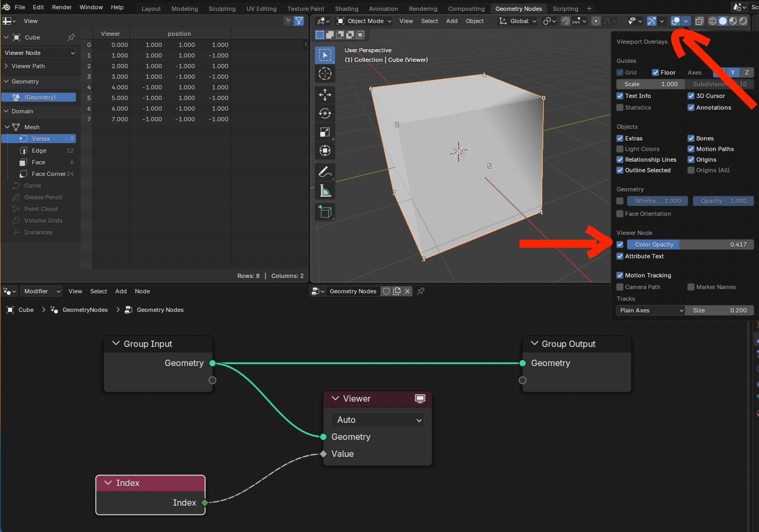759x532 pixels.
Task: Collapse the Domain panel
Action: [6, 111]
